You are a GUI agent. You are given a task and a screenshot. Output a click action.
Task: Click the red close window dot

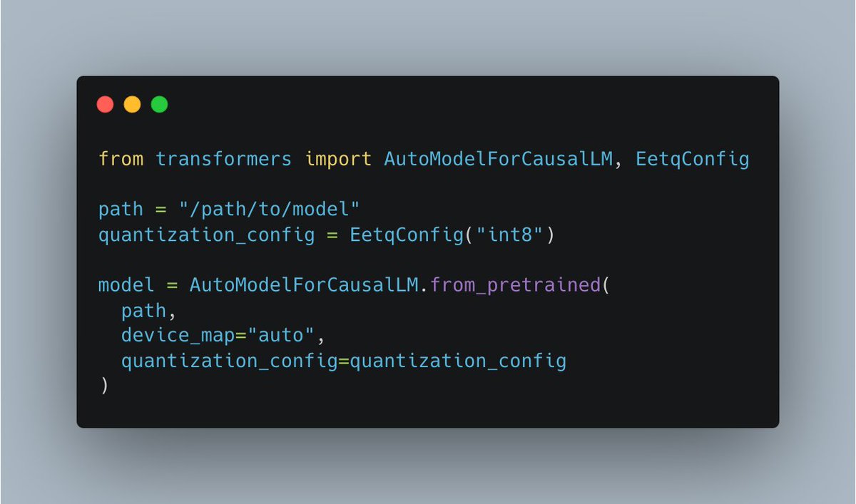[x=105, y=104]
